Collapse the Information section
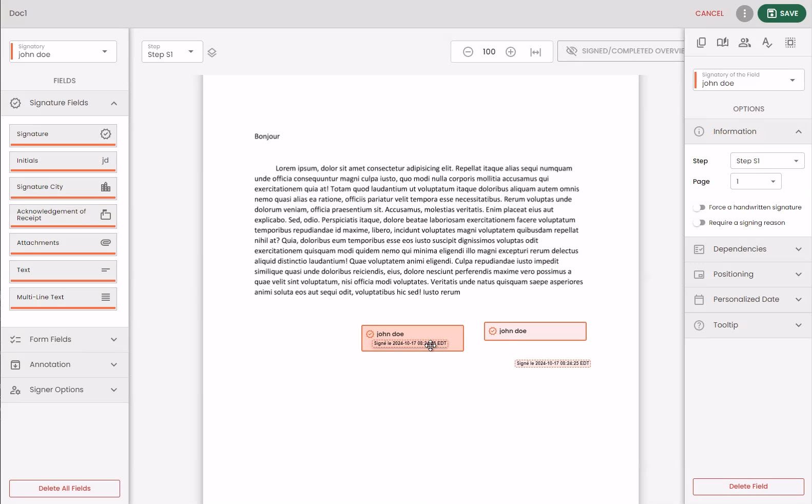 [x=799, y=131]
